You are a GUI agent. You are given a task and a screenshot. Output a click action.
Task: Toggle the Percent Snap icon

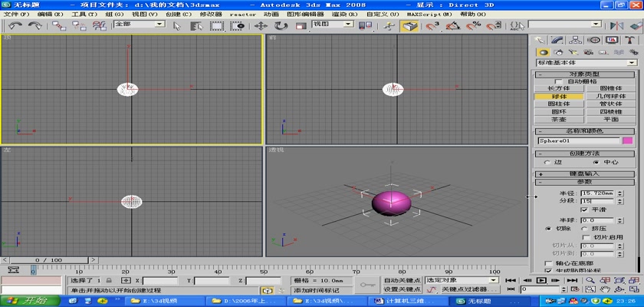point(473,26)
